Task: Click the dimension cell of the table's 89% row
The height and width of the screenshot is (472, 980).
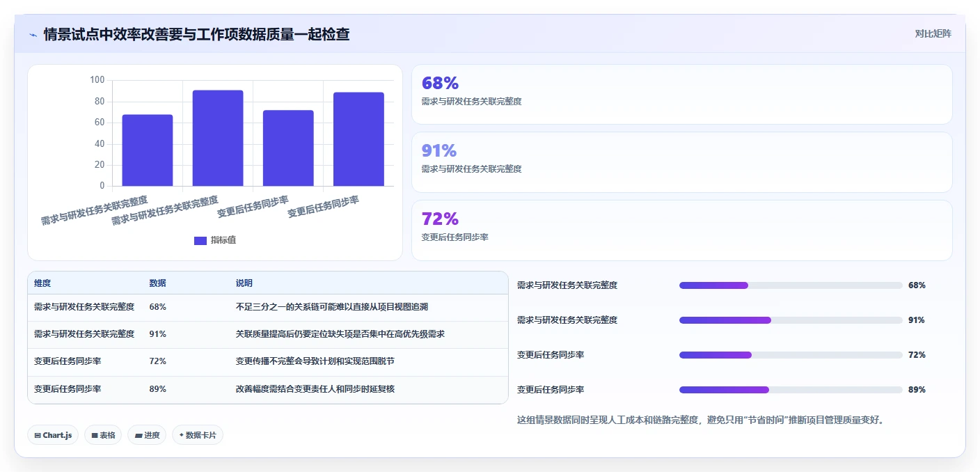Action: (x=68, y=389)
